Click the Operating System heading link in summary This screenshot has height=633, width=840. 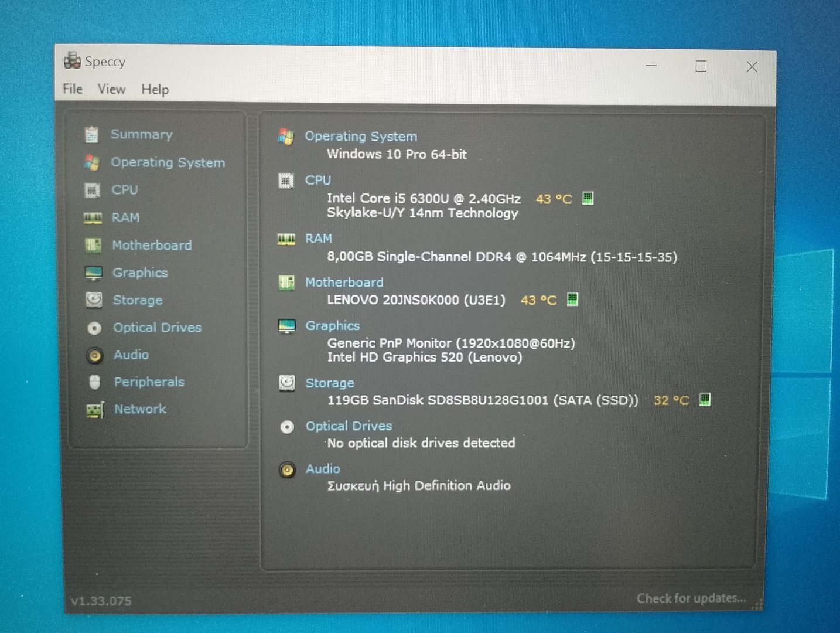(x=361, y=137)
